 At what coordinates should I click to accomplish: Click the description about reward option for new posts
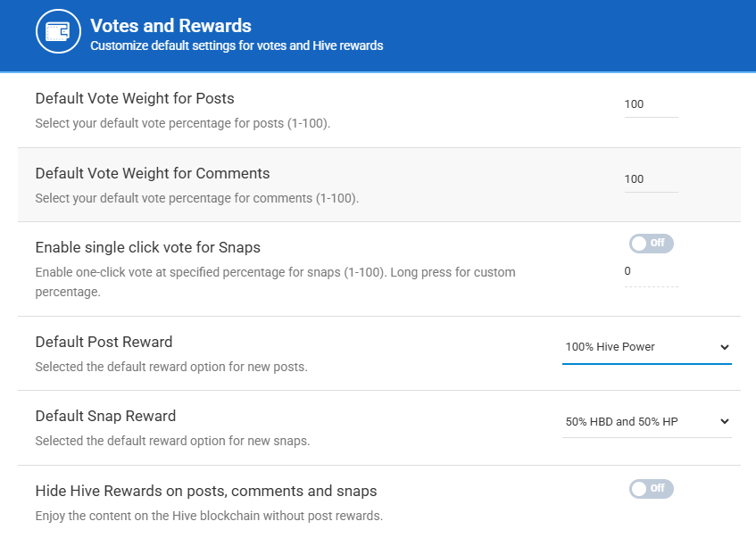[171, 367]
